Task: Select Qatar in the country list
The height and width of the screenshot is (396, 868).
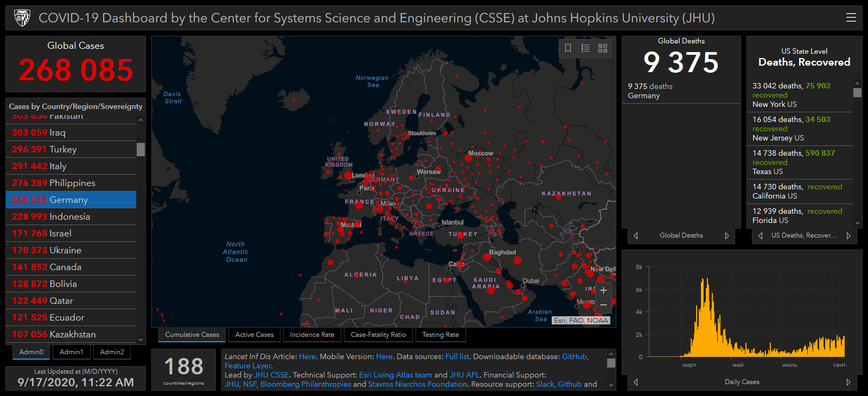Action: [x=71, y=301]
